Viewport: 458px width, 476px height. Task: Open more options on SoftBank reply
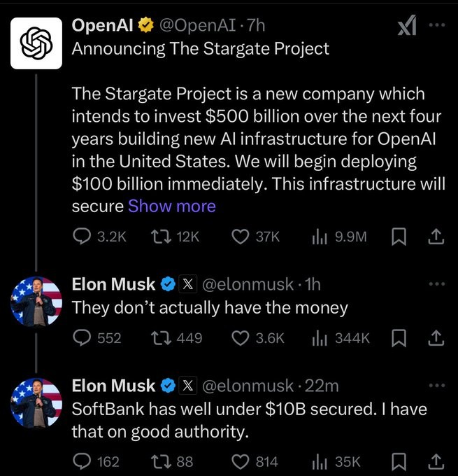(436, 385)
